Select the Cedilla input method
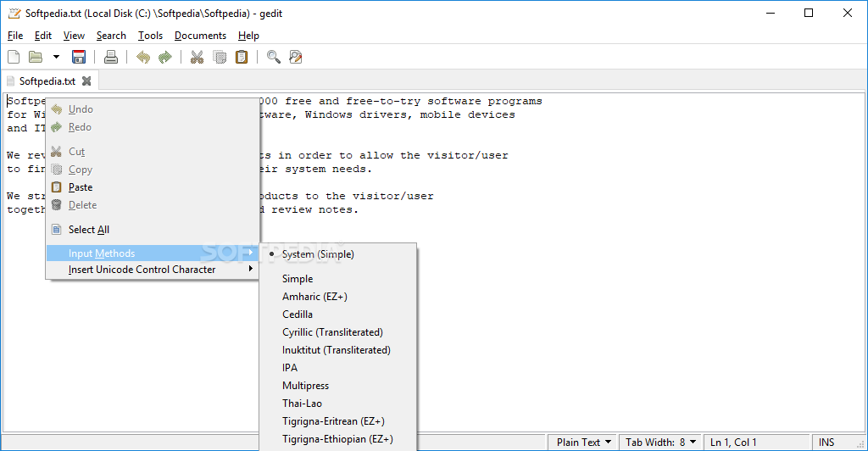 tap(337, 315)
